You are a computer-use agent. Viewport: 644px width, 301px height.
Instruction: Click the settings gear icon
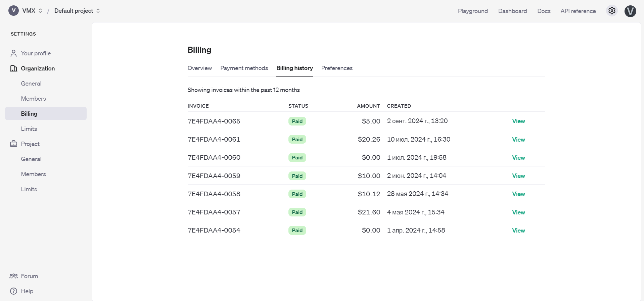612,11
